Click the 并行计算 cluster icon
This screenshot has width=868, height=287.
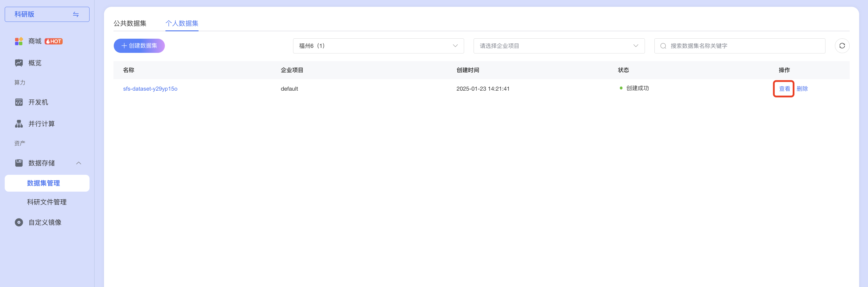pyautogui.click(x=19, y=124)
